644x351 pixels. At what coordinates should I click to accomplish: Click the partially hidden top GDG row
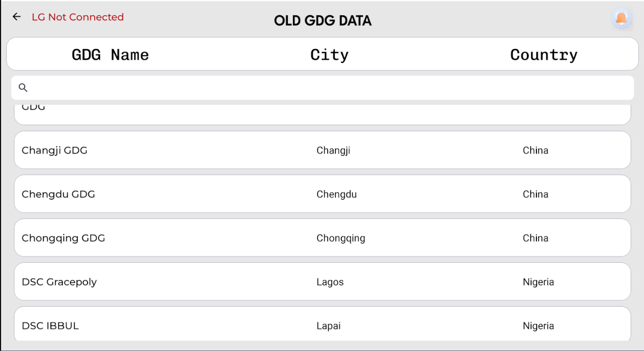pyautogui.click(x=322, y=114)
